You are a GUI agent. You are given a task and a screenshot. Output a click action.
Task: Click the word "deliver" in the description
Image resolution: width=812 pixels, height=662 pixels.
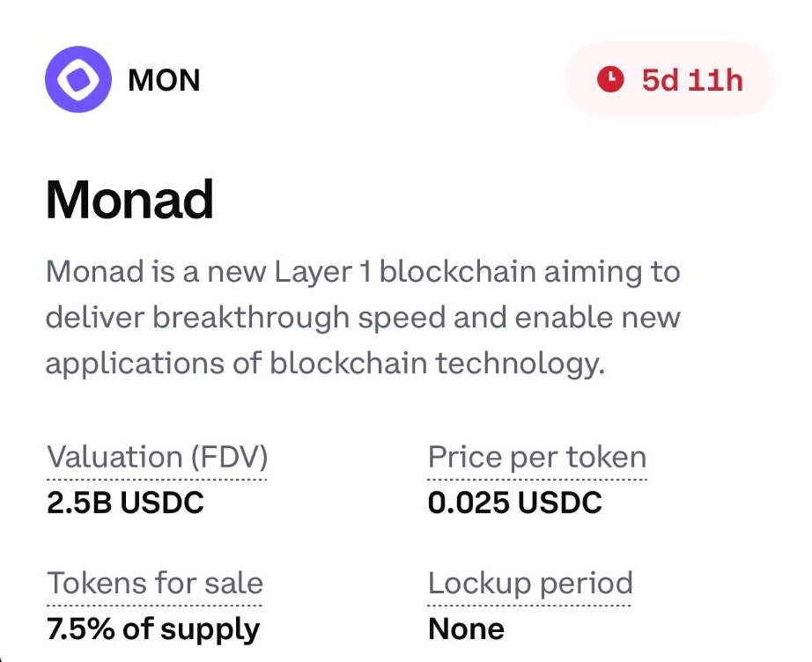pos(94,317)
